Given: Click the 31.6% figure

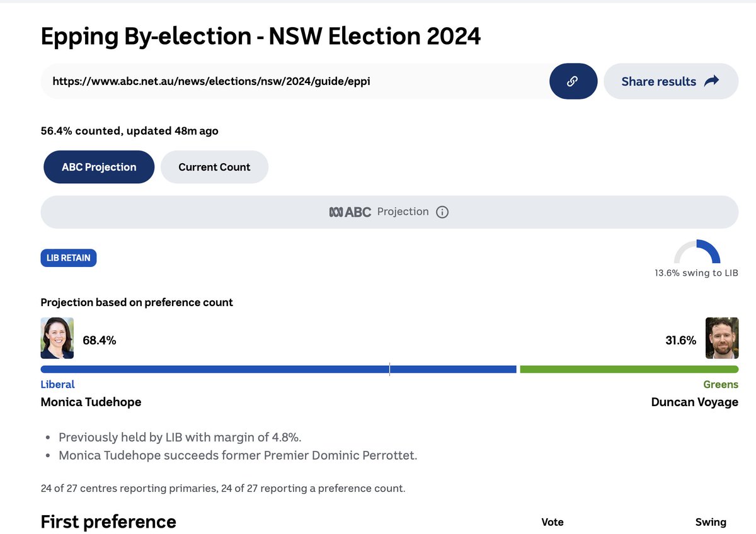Looking at the screenshot, I should pos(681,340).
